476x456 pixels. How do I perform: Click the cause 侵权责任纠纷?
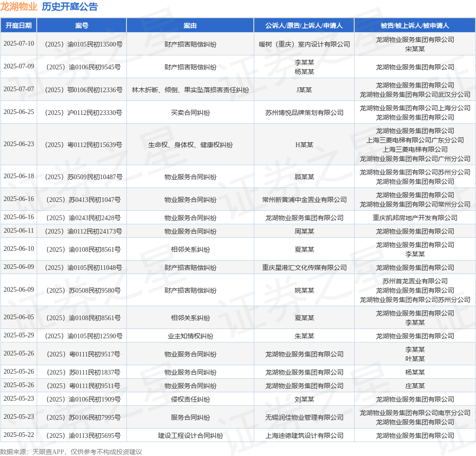pos(190,400)
